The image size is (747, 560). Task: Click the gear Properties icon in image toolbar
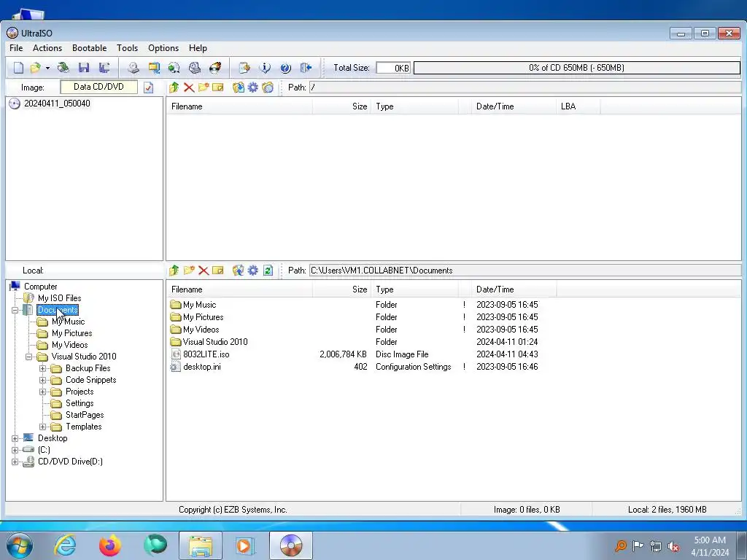253,87
